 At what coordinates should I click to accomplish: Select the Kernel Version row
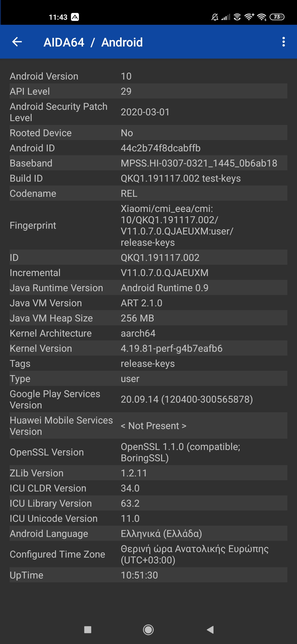[148, 348]
